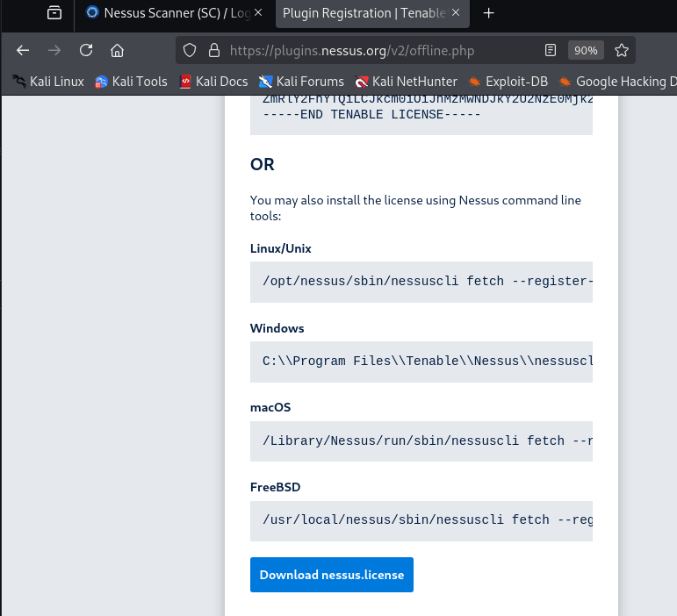Close the Nessus Scanner tab

[x=259, y=13]
